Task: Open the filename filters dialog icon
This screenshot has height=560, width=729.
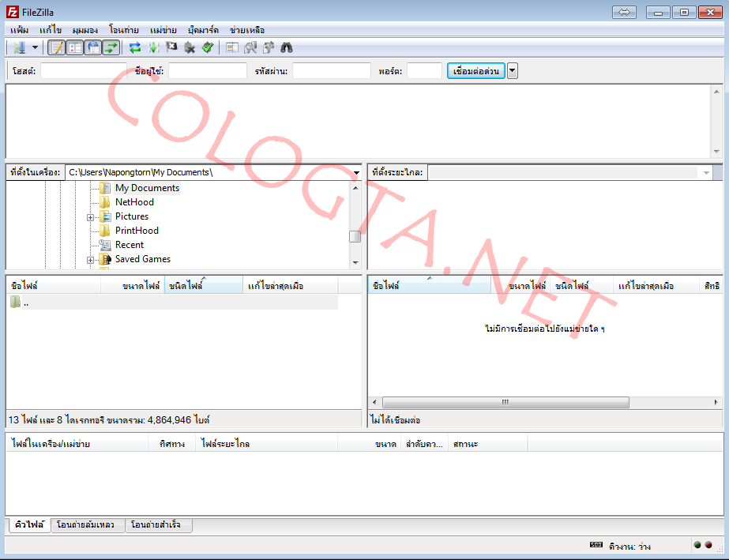Action: (x=232, y=47)
